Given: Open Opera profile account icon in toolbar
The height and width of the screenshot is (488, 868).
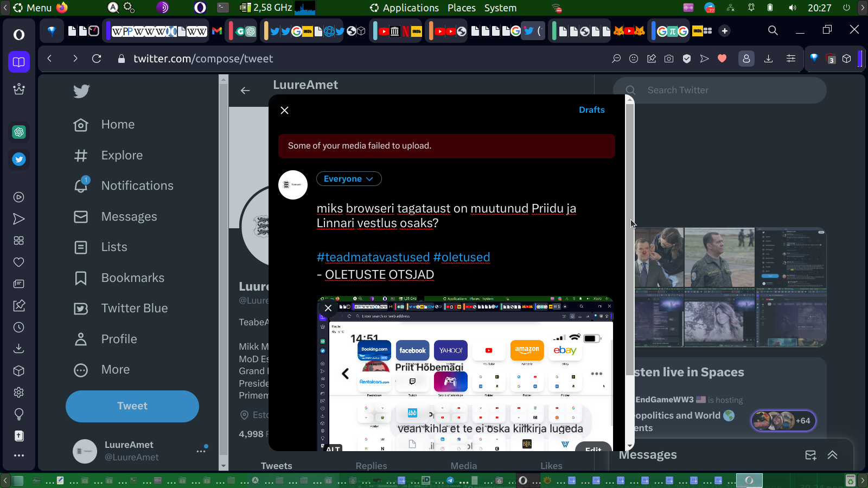Looking at the screenshot, I should (746, 59).
